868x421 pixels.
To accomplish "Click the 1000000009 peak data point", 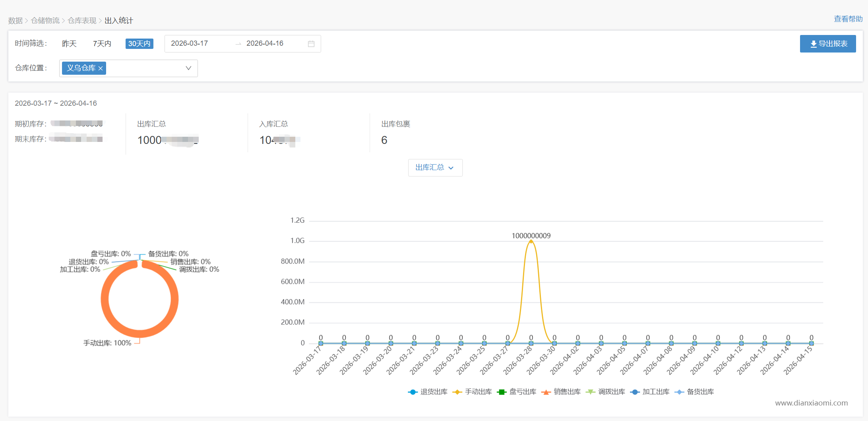I will 531,241.
